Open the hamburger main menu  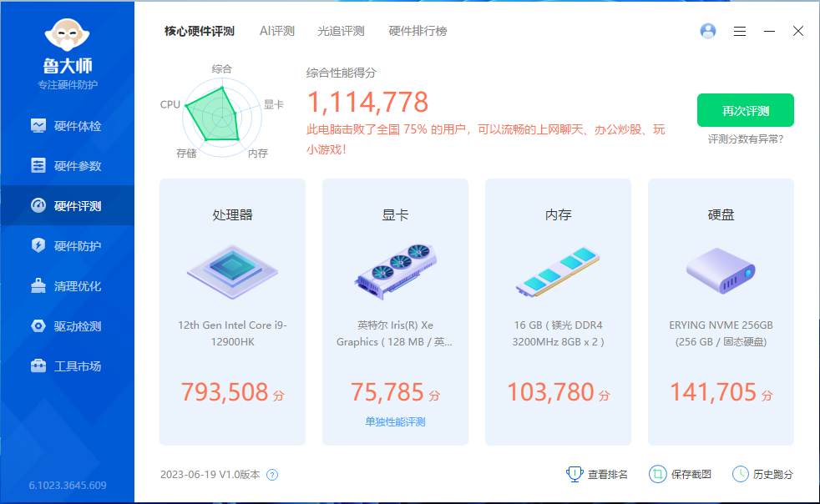(x=740, y=32)
